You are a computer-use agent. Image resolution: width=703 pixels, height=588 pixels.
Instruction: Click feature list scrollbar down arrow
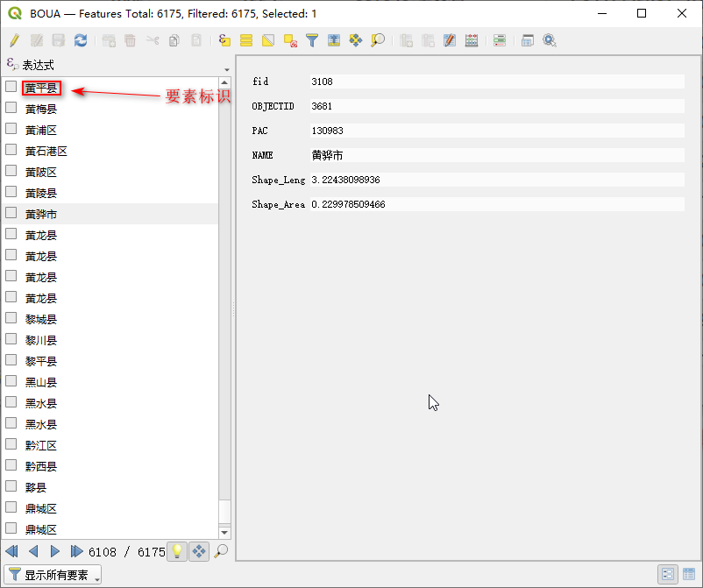224,533
